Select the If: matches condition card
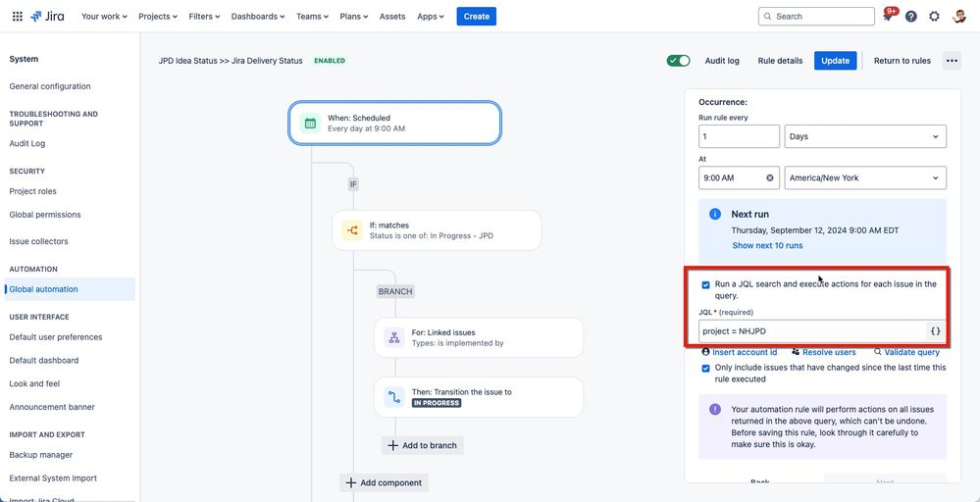Screen dimensions: 980x502 click(x=437, y=230)
